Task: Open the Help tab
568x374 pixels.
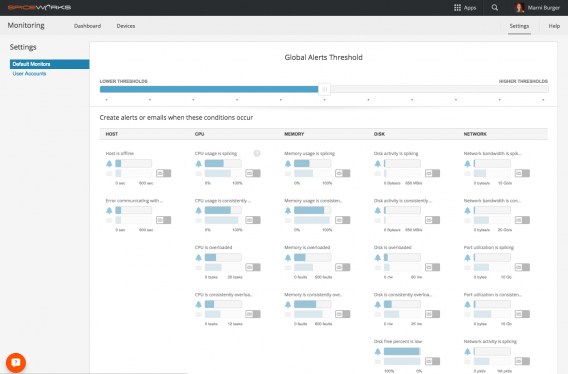Action: (554, 26)
